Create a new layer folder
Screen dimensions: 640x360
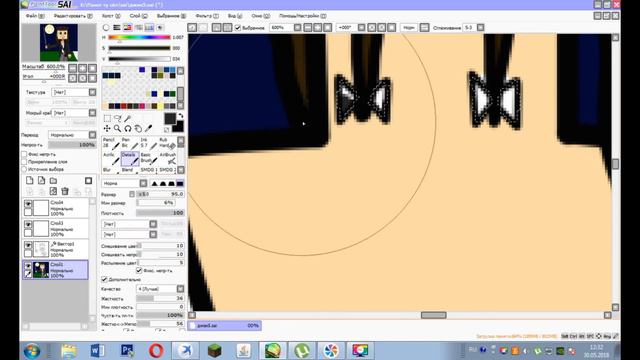[53, 180]
